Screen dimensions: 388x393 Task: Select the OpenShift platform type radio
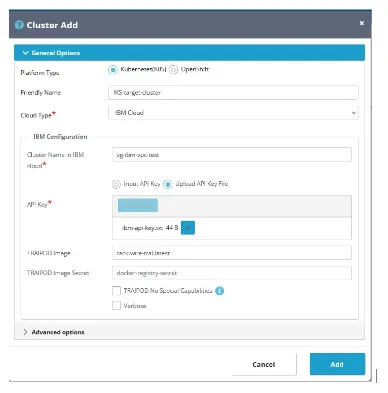click(173, 70)
